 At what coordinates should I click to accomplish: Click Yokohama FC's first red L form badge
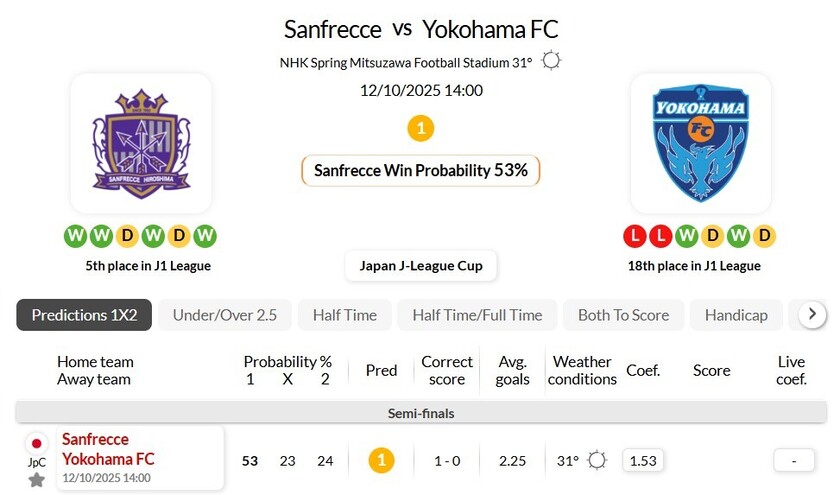click(x=634, y=236)
